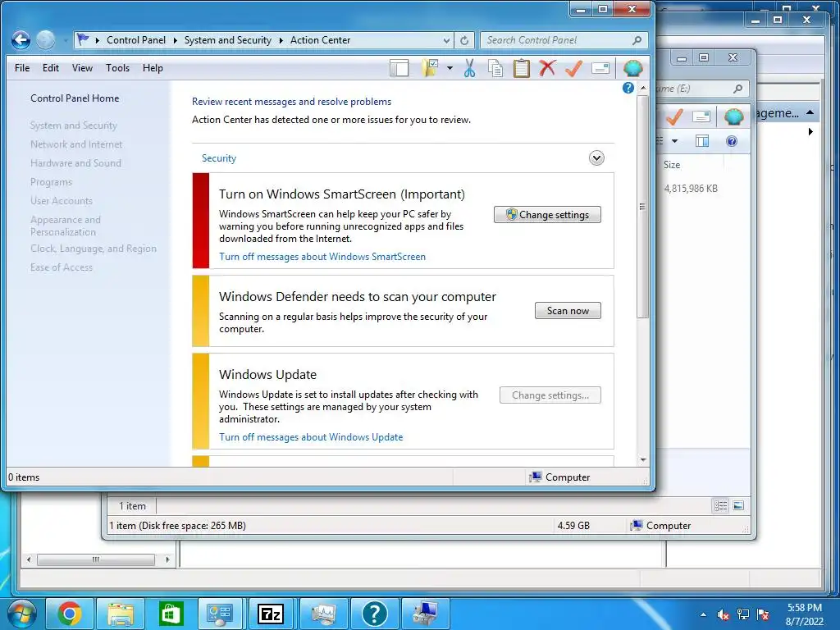The height and width of the screenshot is (630, 840).
Task: Click the scissors Cut icon in the Action Center toolbar
Action: 470,68
